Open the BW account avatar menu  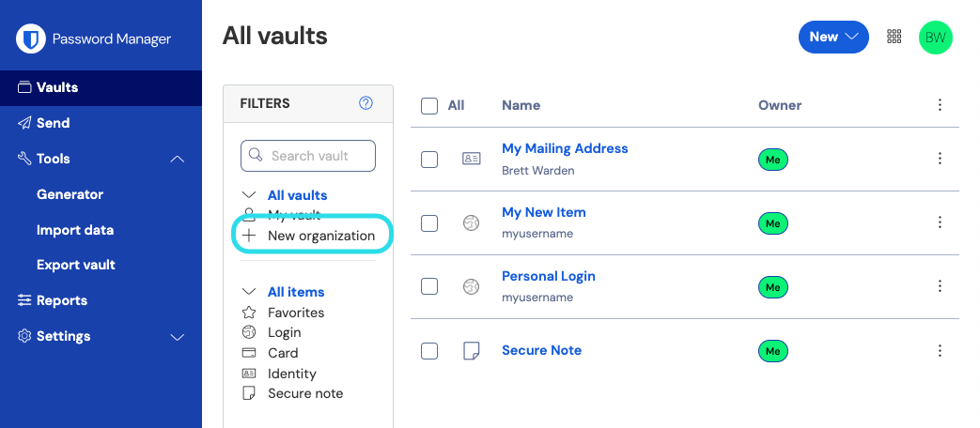tap(935, 38)
